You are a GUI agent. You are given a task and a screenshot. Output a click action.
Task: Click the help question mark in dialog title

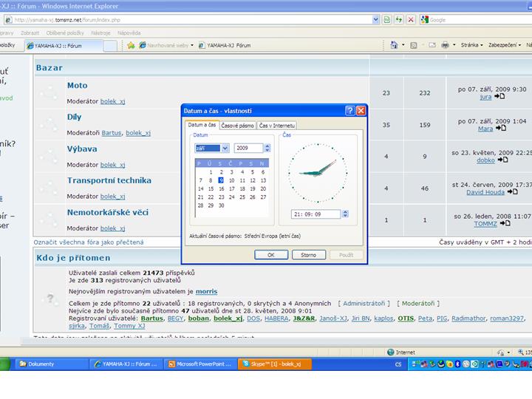click(x=349, y=110)
